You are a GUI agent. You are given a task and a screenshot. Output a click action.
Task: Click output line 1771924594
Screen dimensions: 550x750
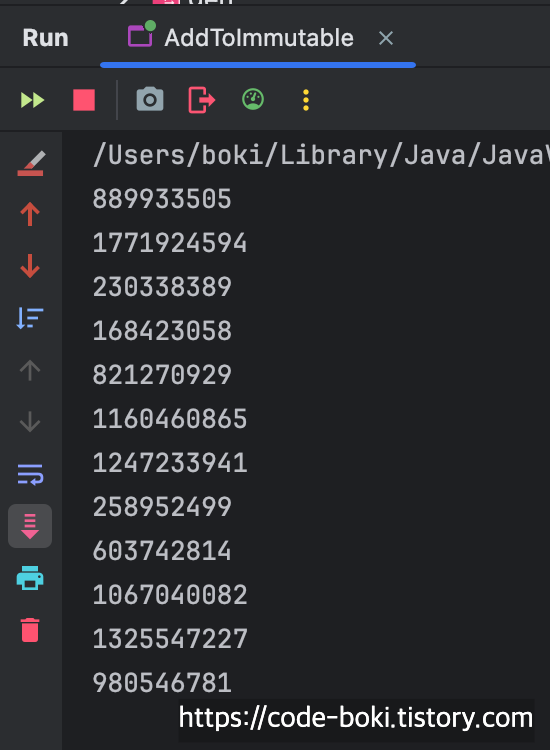170,243
